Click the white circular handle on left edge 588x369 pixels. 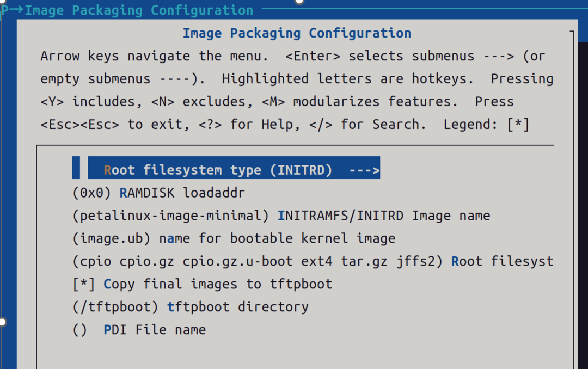click(2, 322)
